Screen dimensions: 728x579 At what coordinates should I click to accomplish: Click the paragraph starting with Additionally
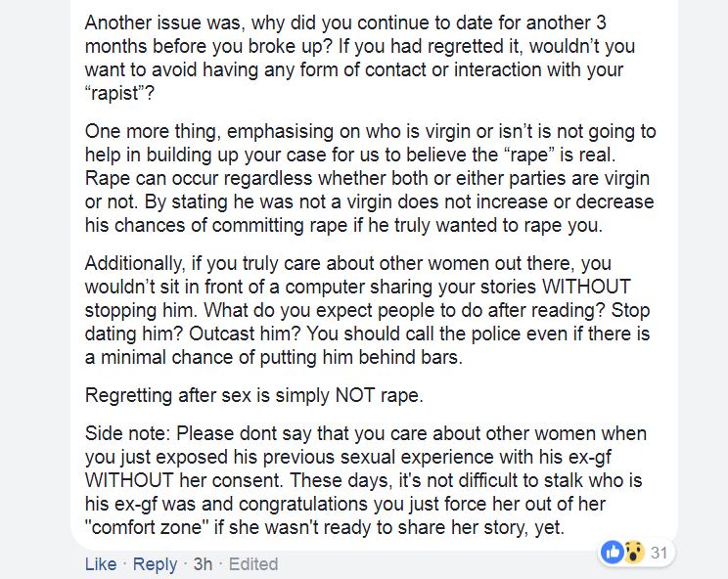367,310
